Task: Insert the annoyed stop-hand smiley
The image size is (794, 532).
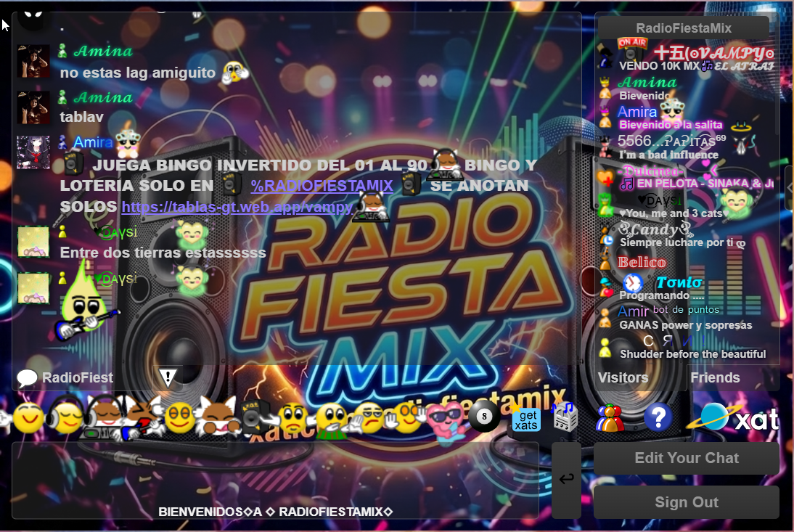Action: pyautogui.click(x=375, y=417)
